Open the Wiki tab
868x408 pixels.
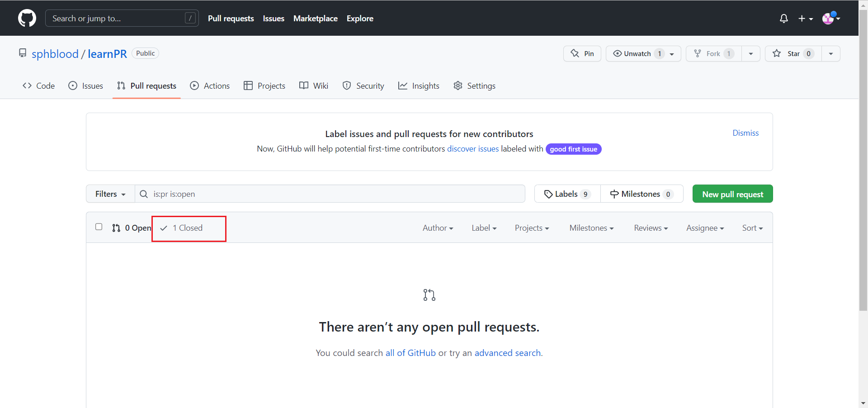(314, 85)
